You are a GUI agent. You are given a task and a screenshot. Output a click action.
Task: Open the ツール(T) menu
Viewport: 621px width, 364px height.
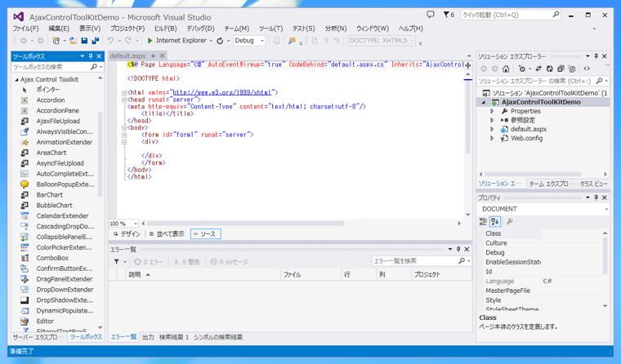[x=271, y=29]
